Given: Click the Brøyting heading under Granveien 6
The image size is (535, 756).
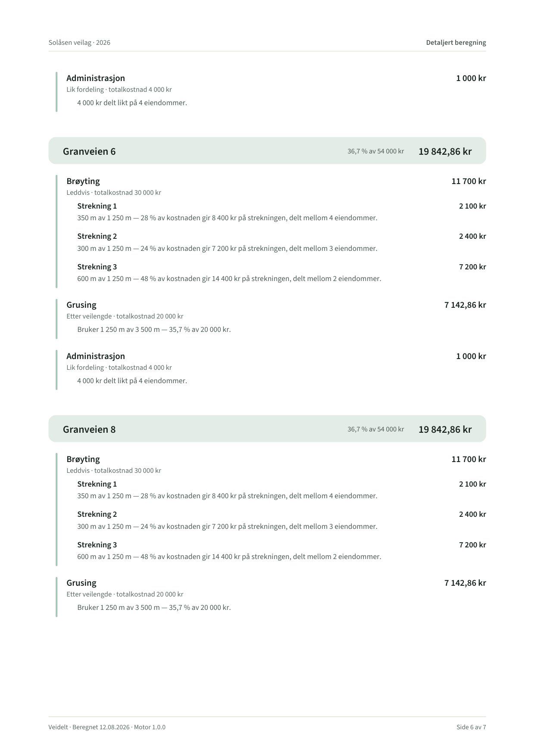Looking at the screenshot, I should pos(83,181).
